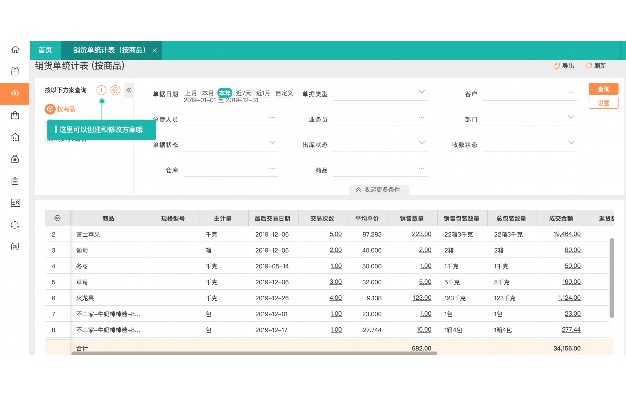Click the orange 查询 button

pos(603,89)
